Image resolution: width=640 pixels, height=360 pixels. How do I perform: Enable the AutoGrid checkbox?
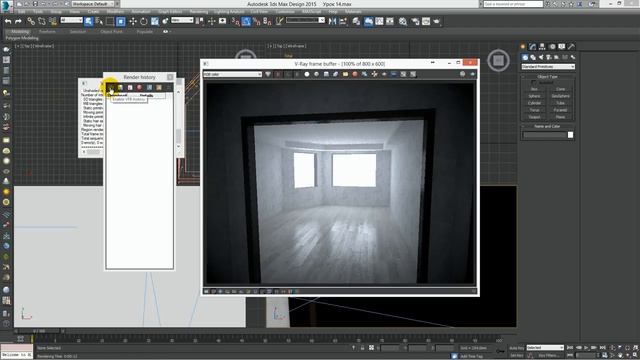[x=534, y=82]
